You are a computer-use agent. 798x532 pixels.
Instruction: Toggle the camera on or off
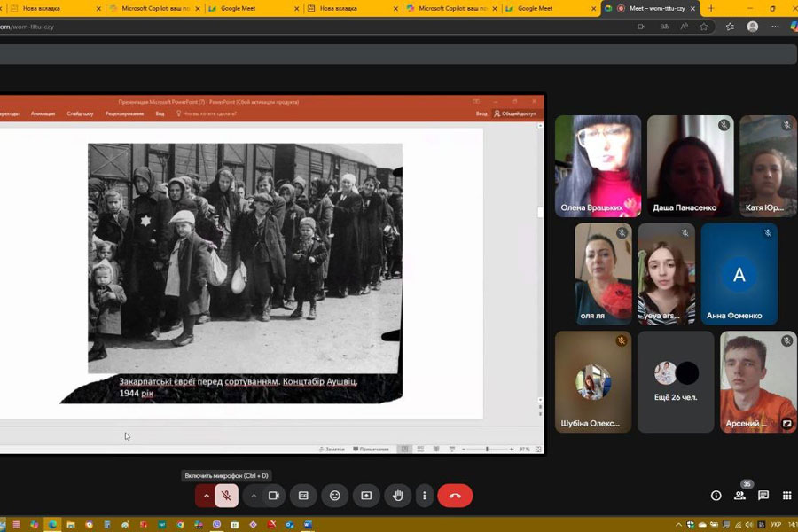click(x=274, y=496)
